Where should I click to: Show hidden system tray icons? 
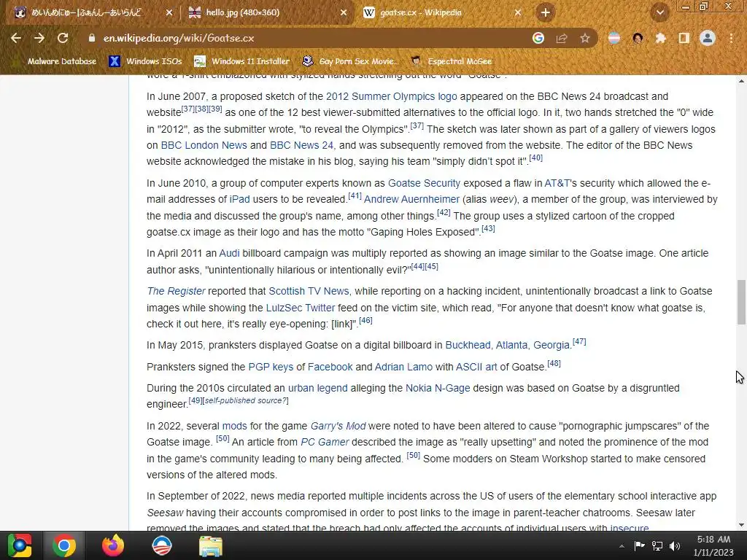click(x=622, y=546)
